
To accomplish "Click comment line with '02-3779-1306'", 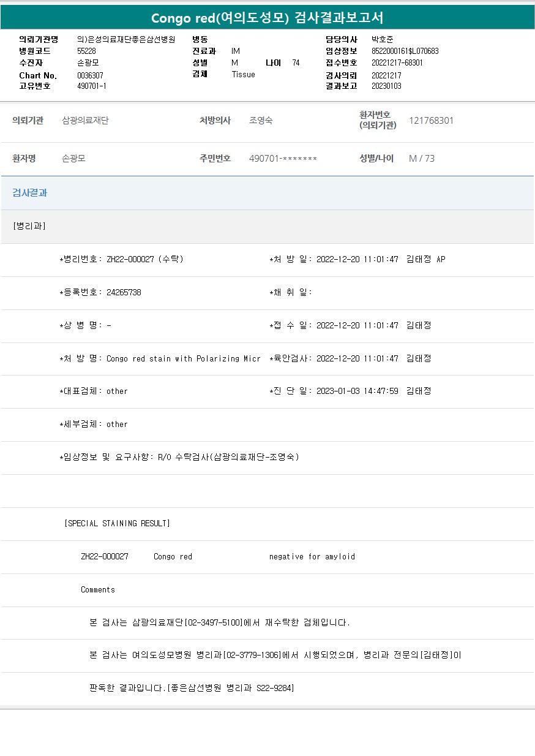I will pos(275,655).
